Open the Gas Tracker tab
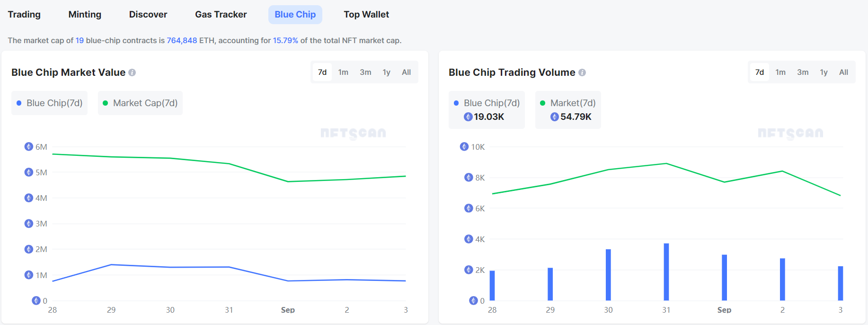 [x=221, y=15]
